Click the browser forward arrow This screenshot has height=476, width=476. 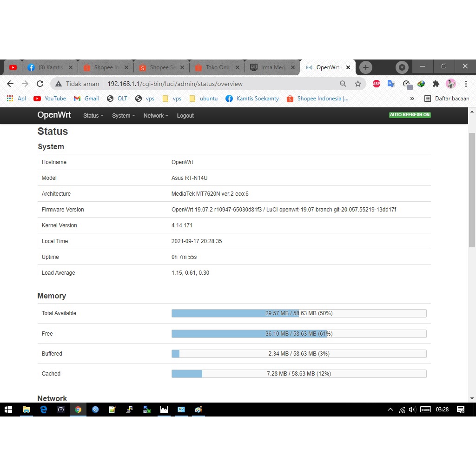(x=25, y=84)
